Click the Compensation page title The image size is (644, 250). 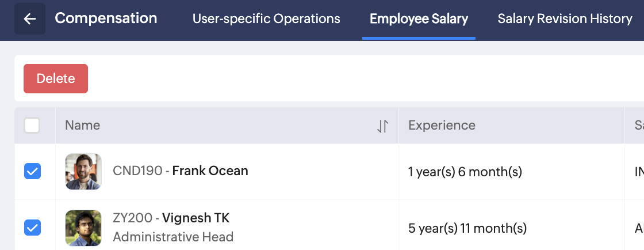point(106,18)
